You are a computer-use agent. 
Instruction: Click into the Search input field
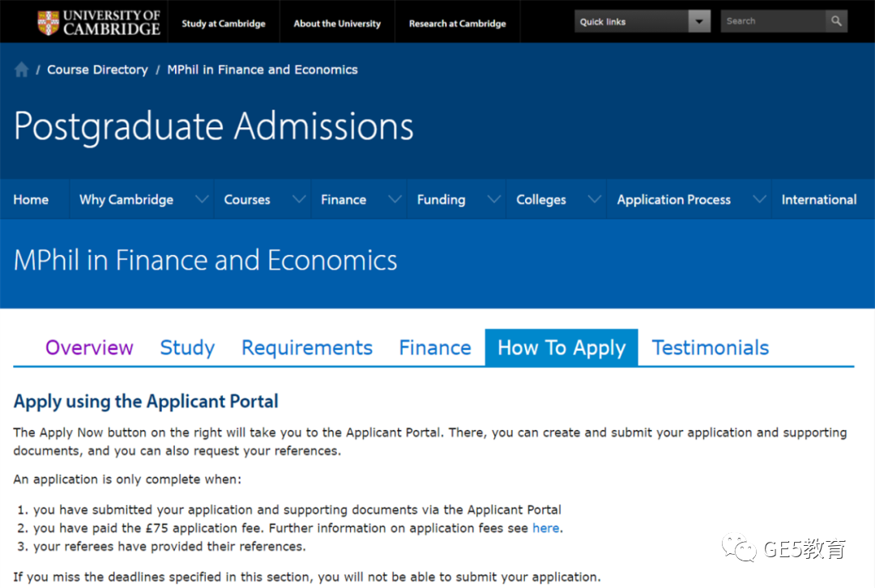pos(773,21)
